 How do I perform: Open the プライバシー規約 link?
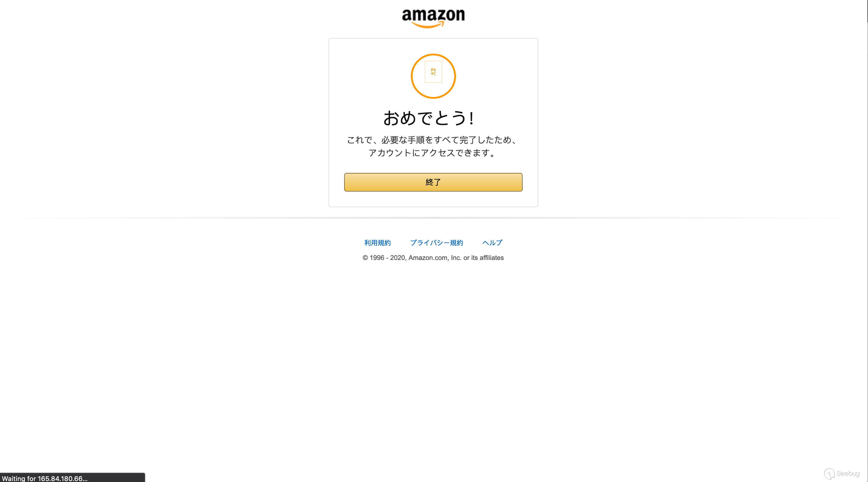click(x=436, y=243)
